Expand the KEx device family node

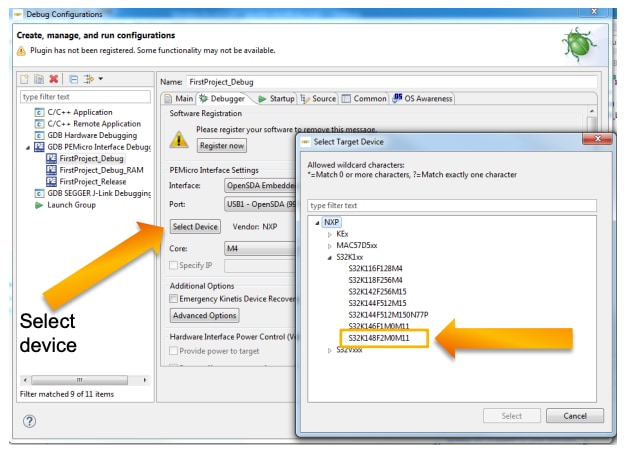point(330,232)
